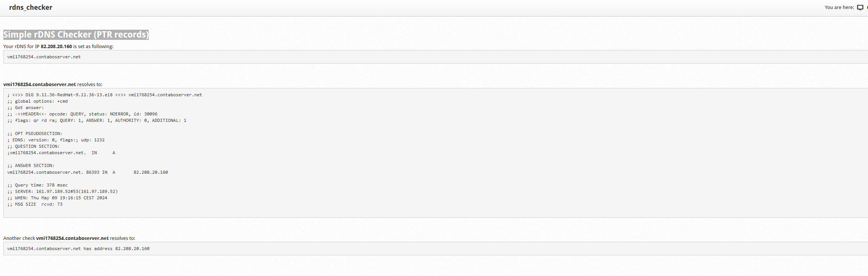This screenshot has height=276, width=868.
Task: Click the 'Query time: 378 msec' line
Action: point(37,185)
